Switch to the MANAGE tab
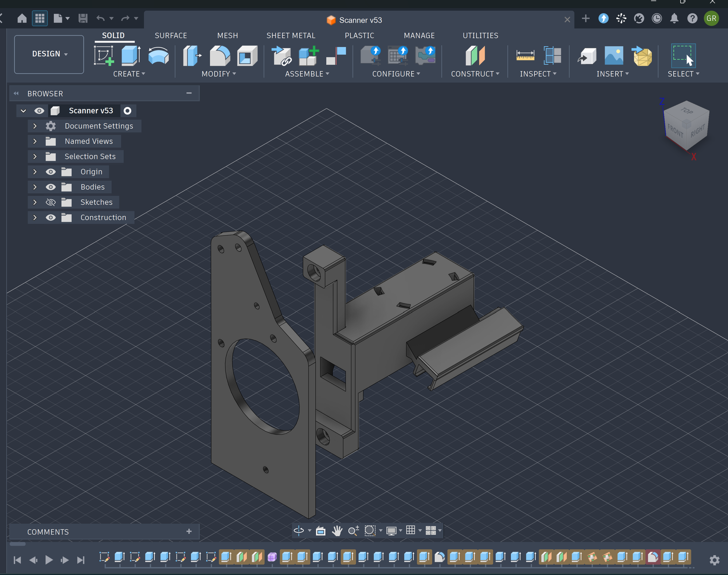This screenshot has height=575, width=728. click(x=419, y=35)
